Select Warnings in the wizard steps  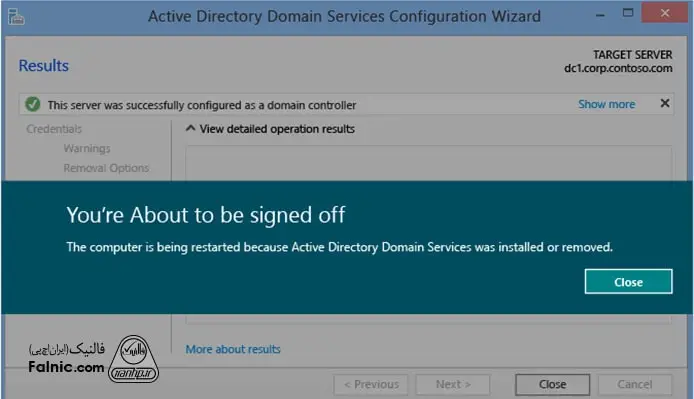[87, 148]
